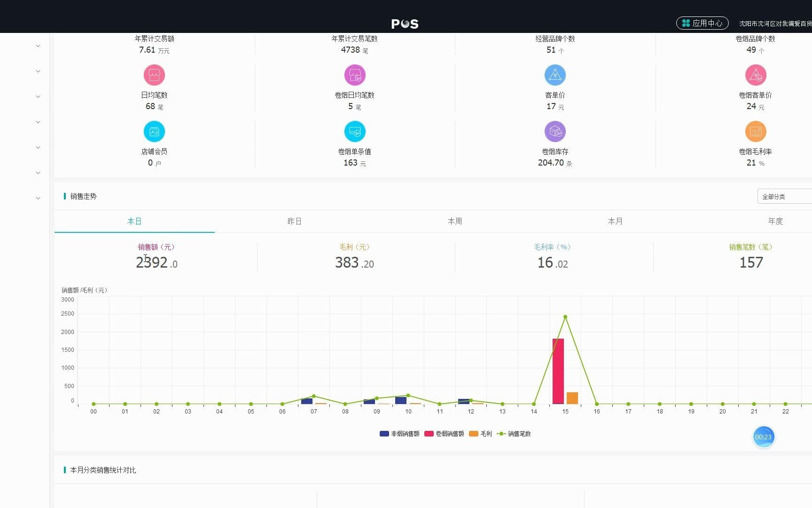Switch to the 本月 tab
Screen dimensions: 812x508
(615, 221)
